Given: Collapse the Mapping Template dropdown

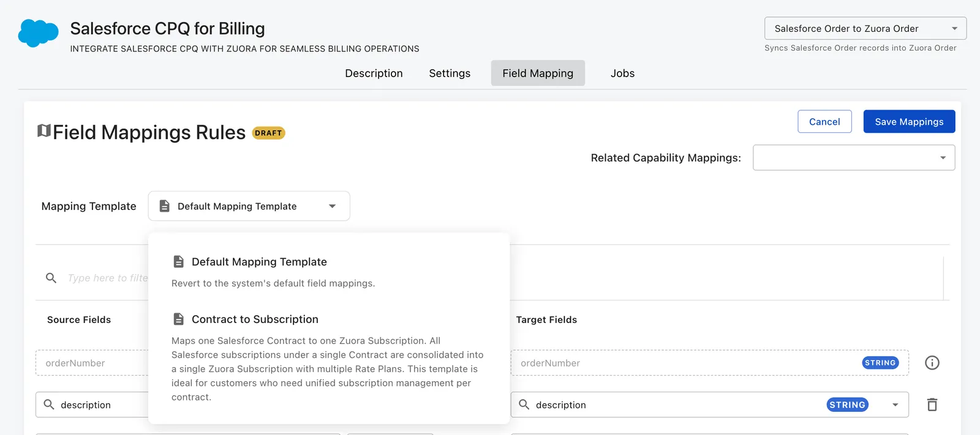Looking at the screenshot, I should tap(249, 206).
